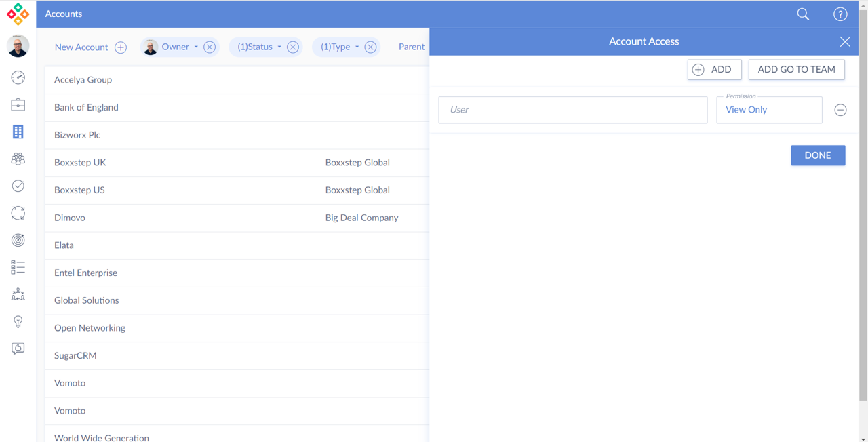Open the lightbulb ideas icon in sidebar
This screenshot has width=868, height=442.
(x=18, y=321)
